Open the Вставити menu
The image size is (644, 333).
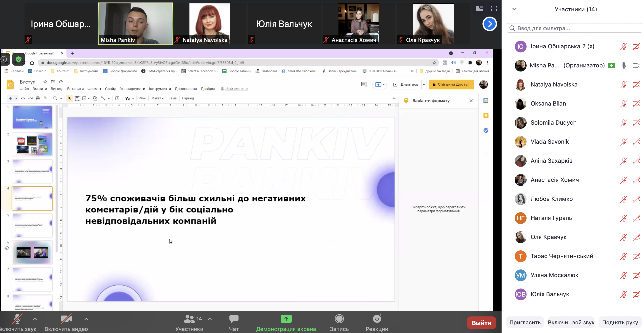tap(75, 89)
